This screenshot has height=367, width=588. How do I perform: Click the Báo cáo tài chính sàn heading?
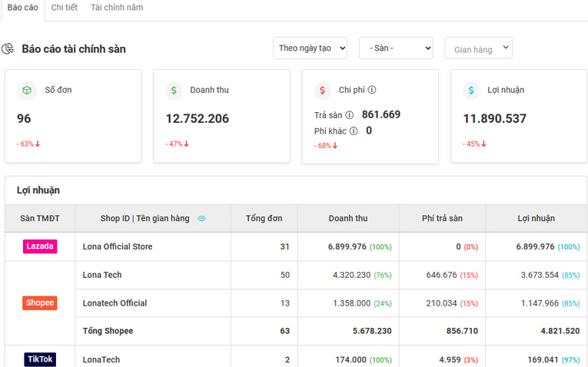[x=74, y=49]
